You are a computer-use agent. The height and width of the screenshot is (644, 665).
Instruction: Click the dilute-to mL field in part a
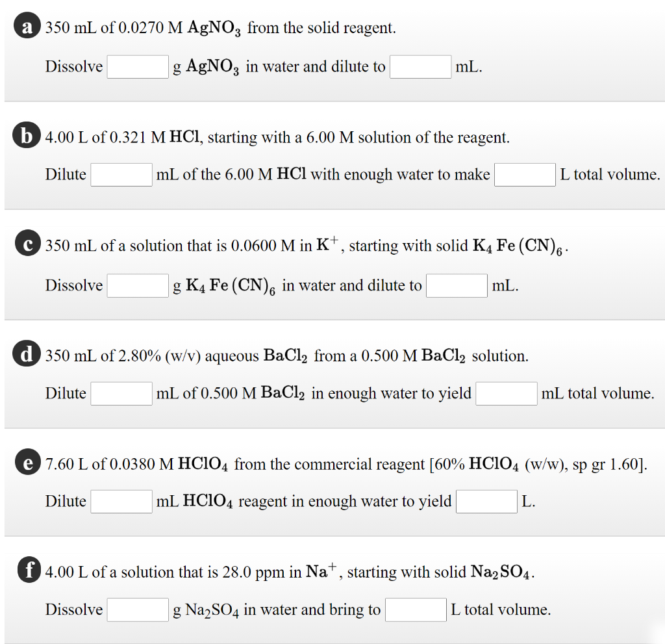click(420, 67)
